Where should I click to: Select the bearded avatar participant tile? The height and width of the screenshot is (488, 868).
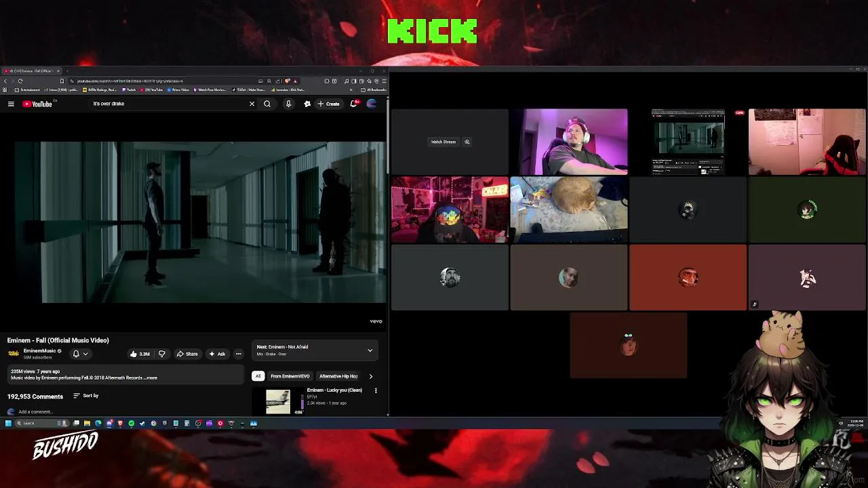coord(450,277)
